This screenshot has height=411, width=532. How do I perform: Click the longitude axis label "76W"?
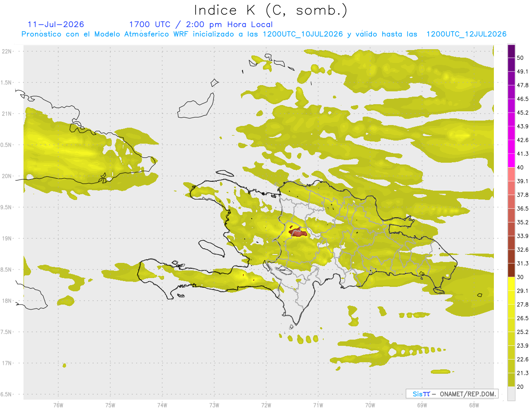[58, 405]
